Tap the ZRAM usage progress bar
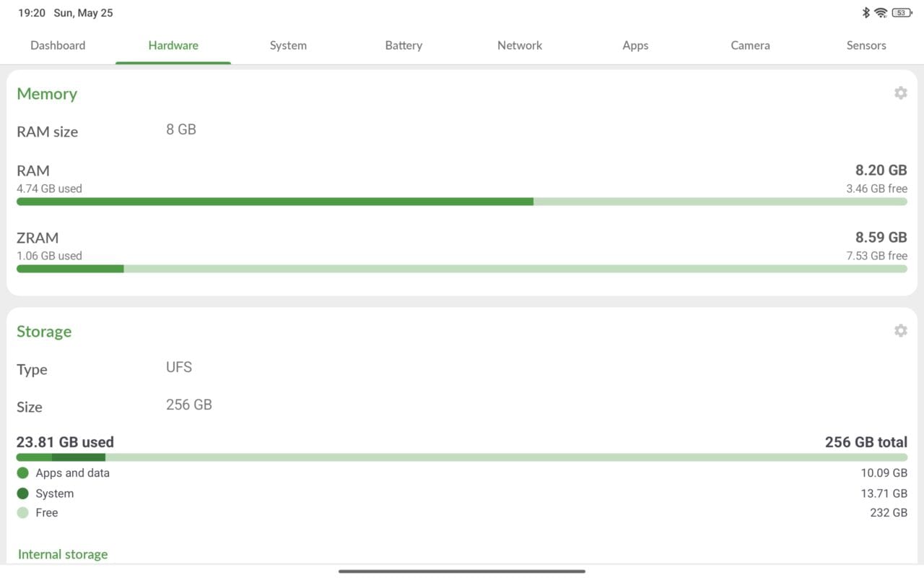 pos(462,269)
